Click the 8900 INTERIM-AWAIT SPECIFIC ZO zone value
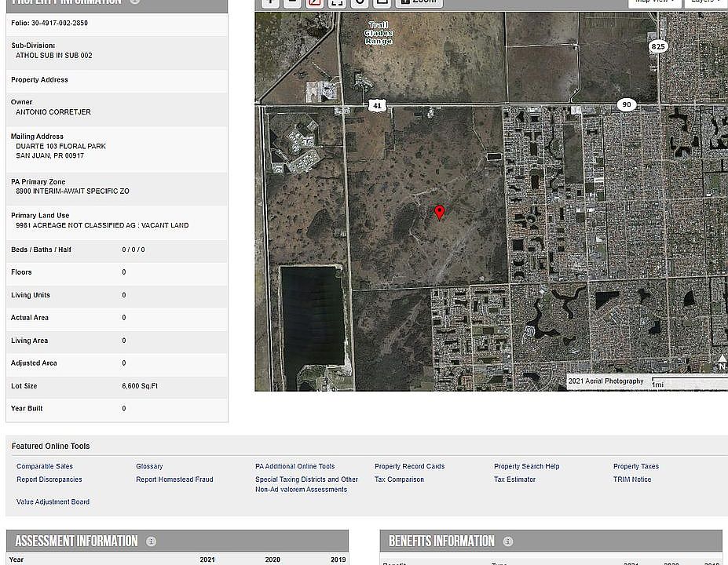 coord(72,191)
